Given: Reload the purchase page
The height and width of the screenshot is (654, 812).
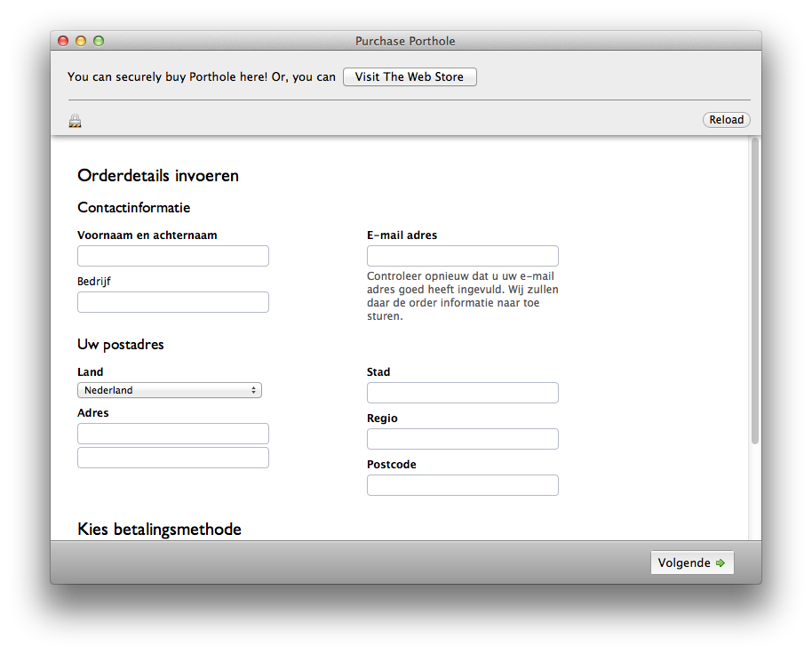Looking at the screenshot, I should [726, 120].
